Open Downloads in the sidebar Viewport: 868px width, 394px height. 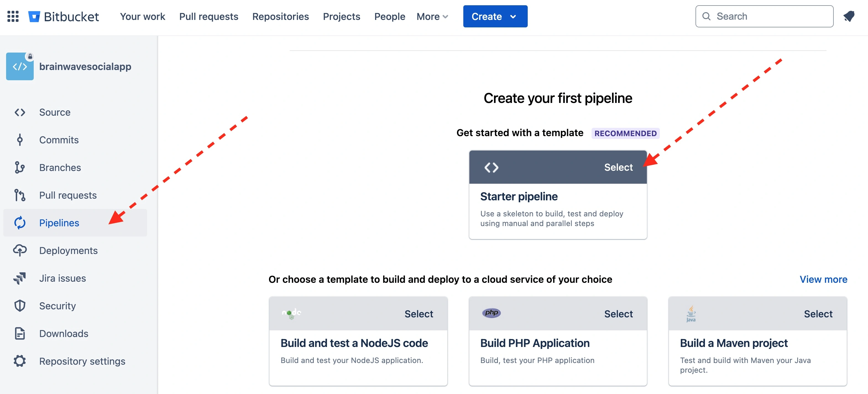[x=75, y=334]
